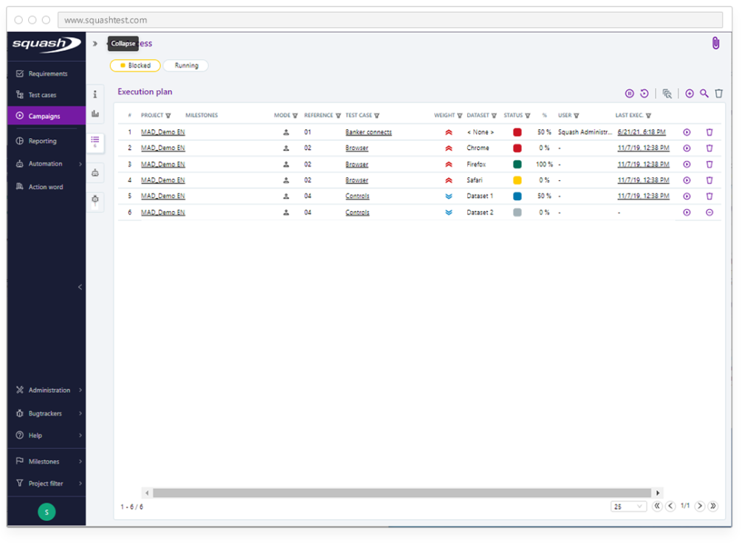Filter by the TEST CASE column
This screenshot has height=550, width=756.
[377, 116]
